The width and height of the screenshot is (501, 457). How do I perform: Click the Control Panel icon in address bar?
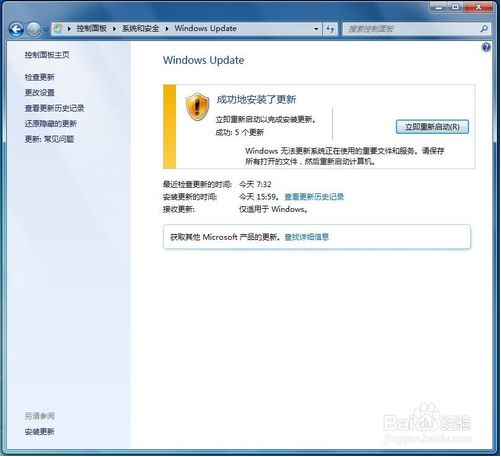[x=58, y=29]
